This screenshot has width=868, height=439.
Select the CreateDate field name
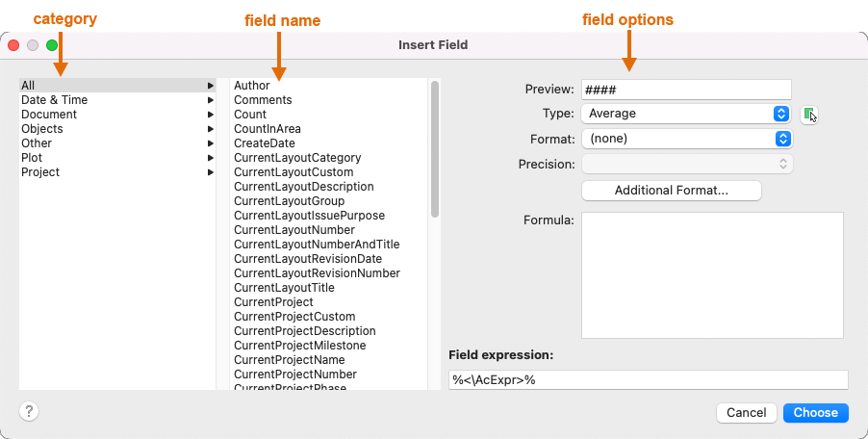coord(264,143)
